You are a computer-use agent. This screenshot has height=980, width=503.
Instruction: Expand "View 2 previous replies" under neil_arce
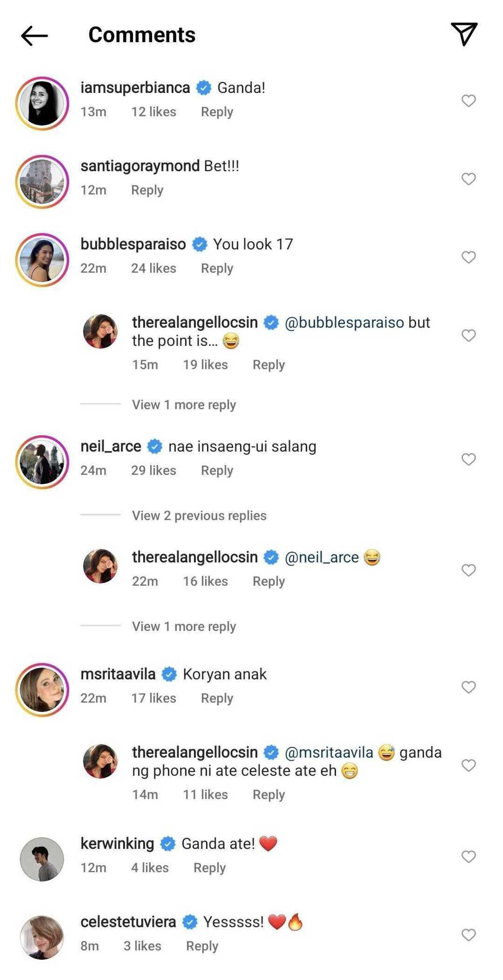tap(199, 516)
